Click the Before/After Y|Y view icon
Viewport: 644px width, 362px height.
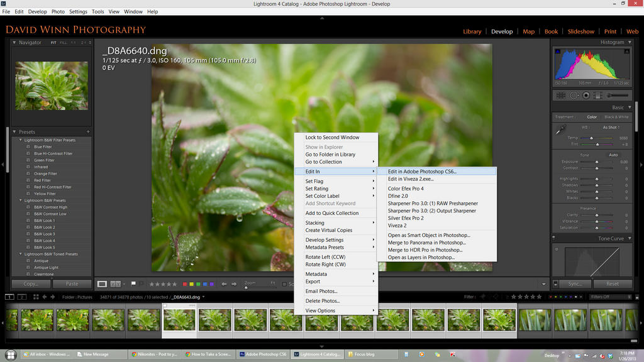[116, 284]
